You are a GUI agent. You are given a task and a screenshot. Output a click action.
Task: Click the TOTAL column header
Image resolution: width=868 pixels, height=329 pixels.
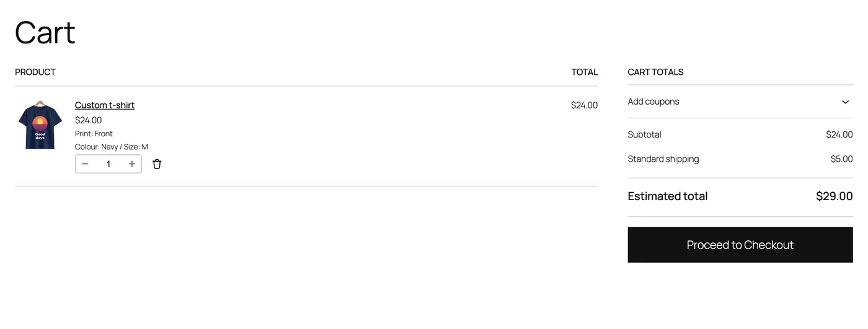coord(585,72)
